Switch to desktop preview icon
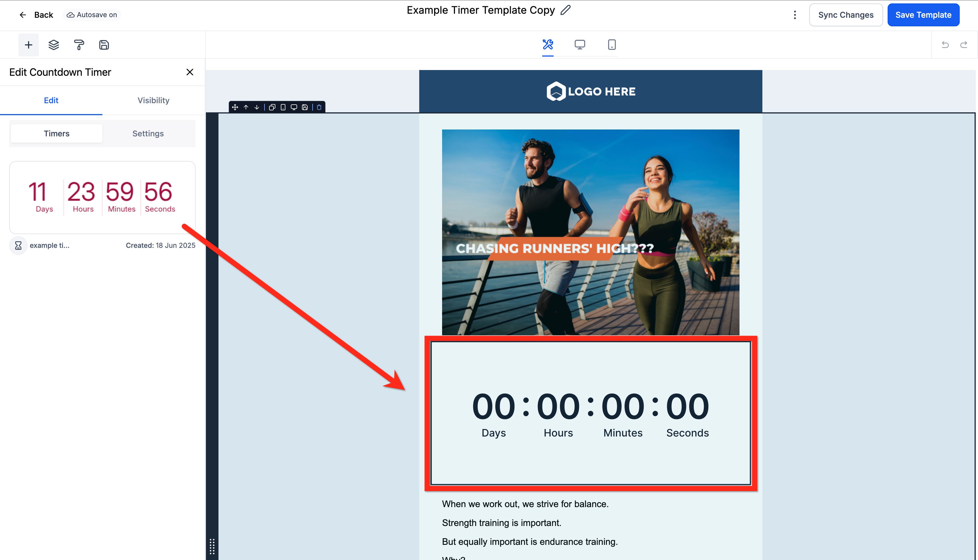Viewport: 978px width, 560px height. [x=579, y=45]
